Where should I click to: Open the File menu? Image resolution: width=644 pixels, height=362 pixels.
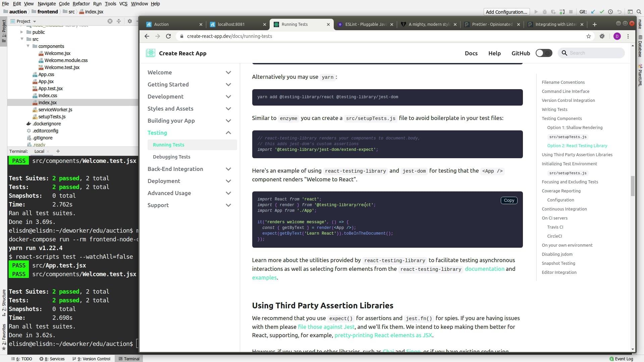click(x=5, y=4)
